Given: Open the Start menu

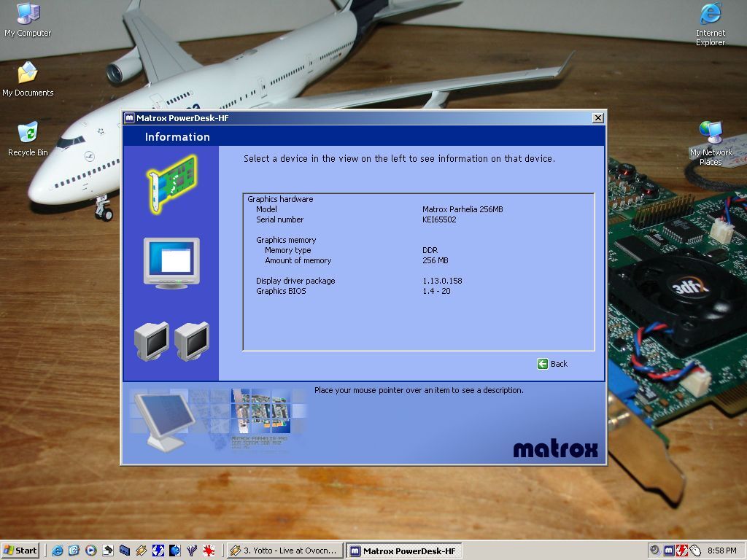Looking at the screenshot, I should pos(20,551).
